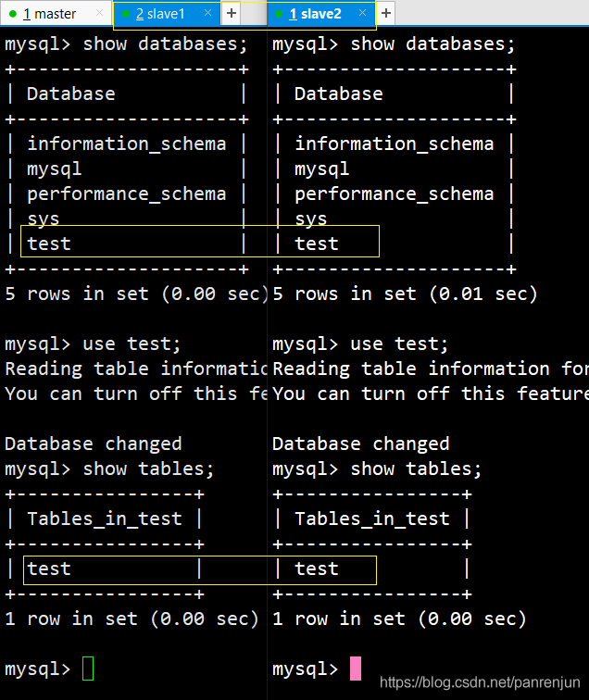Close the slave1 tab
The image size is (589, 700).
207,13
